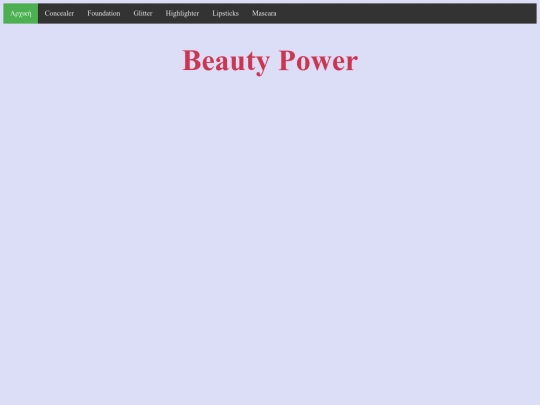540x405 pixels.
Task: Open the Αρχική home menu item
Action: pos(21,13)
